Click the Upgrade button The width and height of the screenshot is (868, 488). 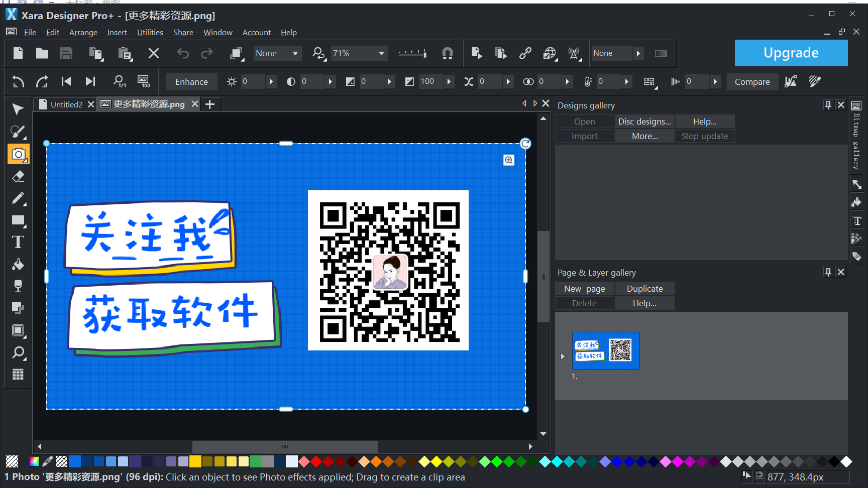click(x=791, y=53)
